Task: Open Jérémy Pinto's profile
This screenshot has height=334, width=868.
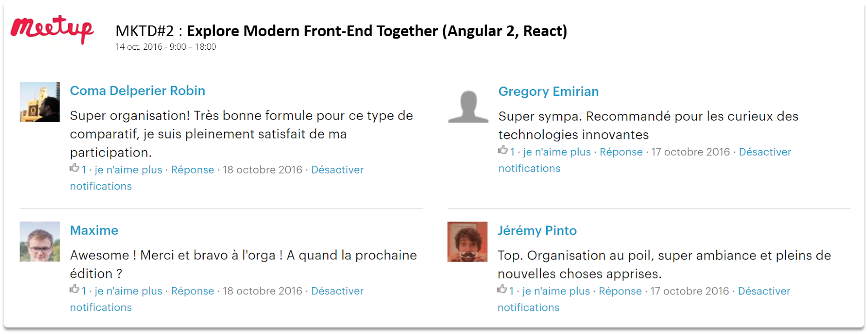Action: tap(537, 230)
